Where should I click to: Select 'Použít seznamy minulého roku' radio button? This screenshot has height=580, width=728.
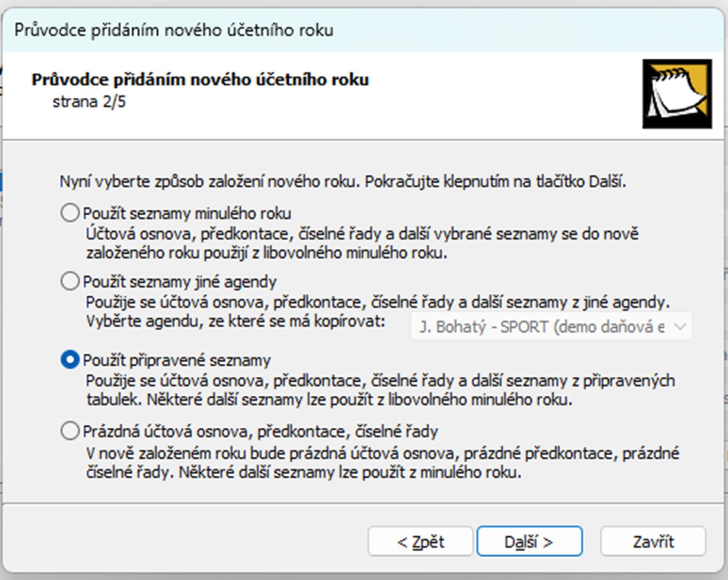70,213
